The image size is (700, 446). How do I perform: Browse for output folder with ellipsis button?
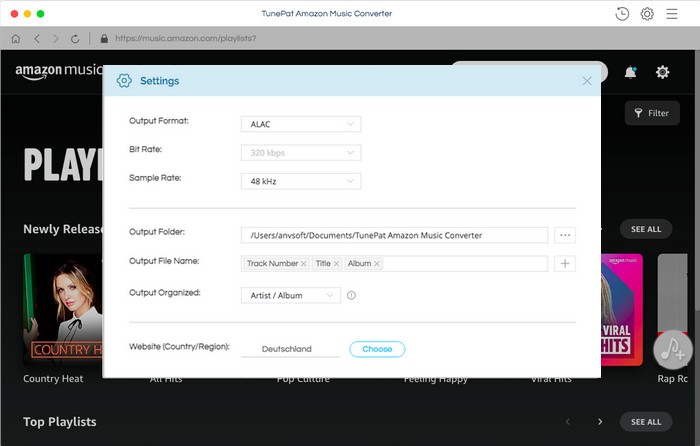[565, 235]
